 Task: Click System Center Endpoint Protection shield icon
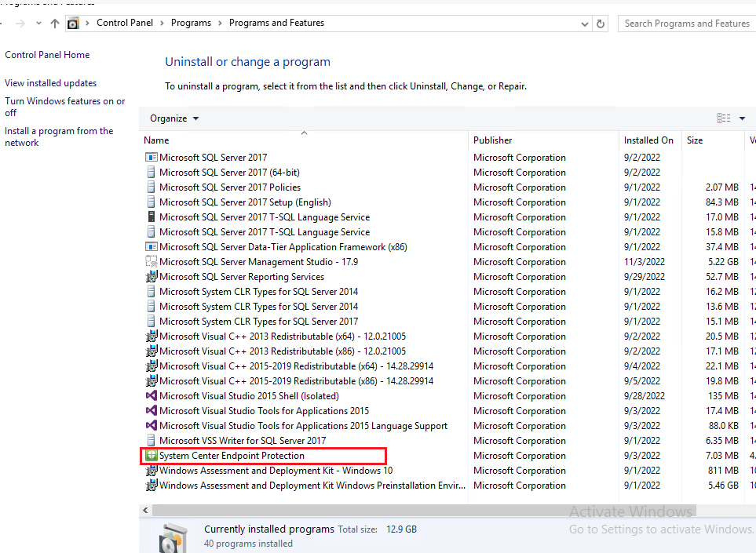click(x=151, y=455)
